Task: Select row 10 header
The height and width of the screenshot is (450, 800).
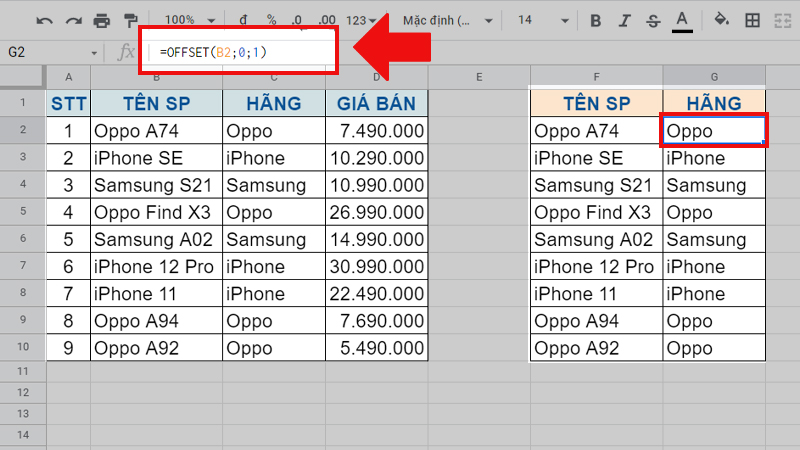Action: pyautogui.click(x=23, y=347)
